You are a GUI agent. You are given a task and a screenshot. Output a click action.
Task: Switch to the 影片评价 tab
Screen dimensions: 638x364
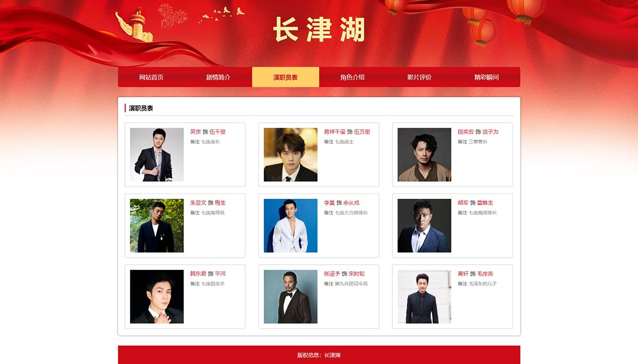click(419, 77)
